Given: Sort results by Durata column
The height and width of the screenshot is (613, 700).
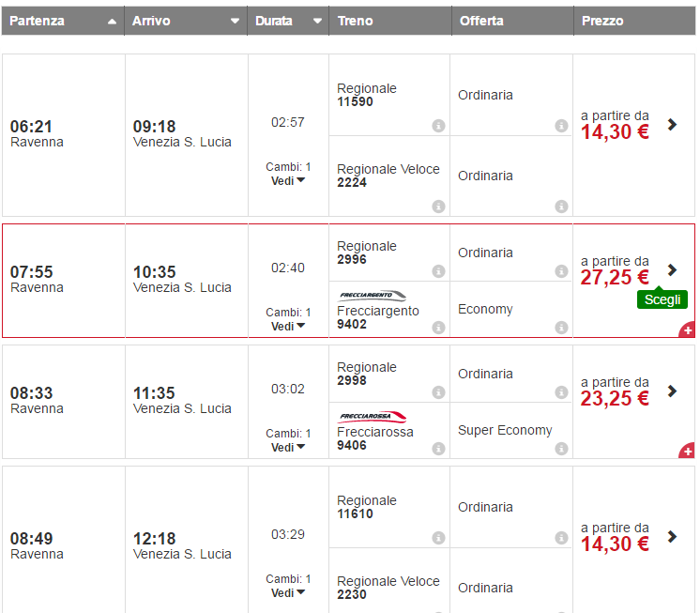Looking at the screenshot, I should 288,21.
